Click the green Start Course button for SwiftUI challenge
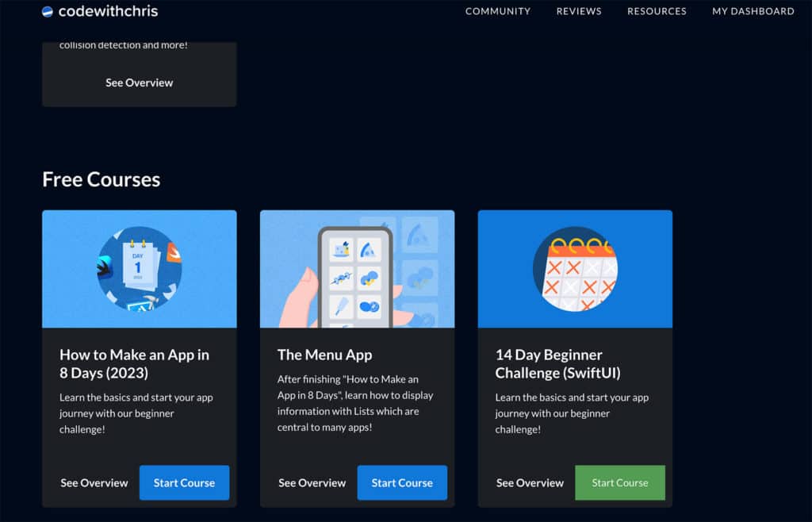The image size is (812, 522). coord(619,482)
